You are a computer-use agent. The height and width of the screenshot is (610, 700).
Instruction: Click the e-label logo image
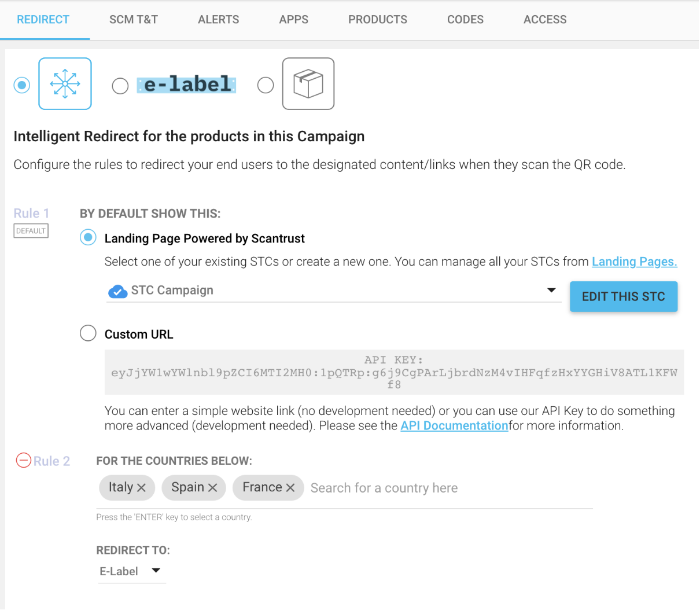(186, 84)
